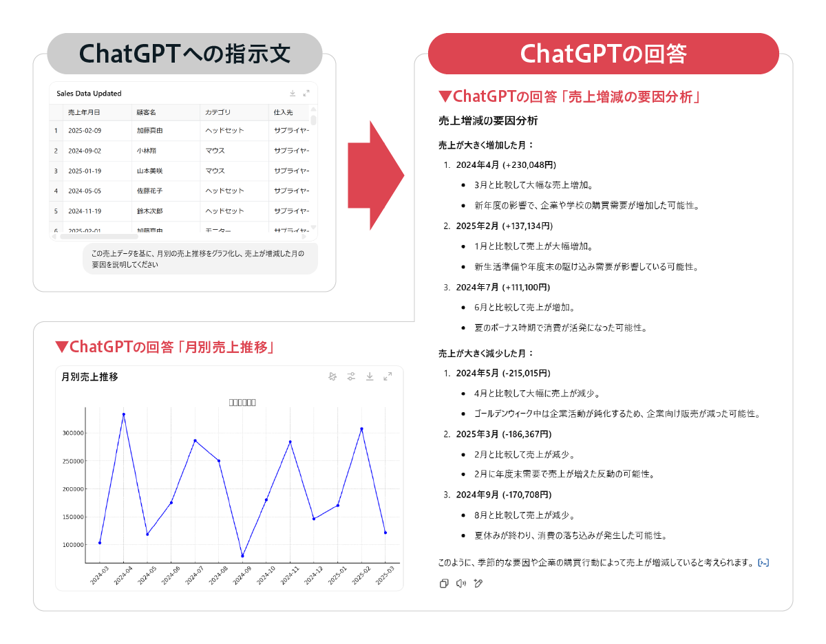
Task: Click the 2024-09 lowest data point
Action: point(242,556)
